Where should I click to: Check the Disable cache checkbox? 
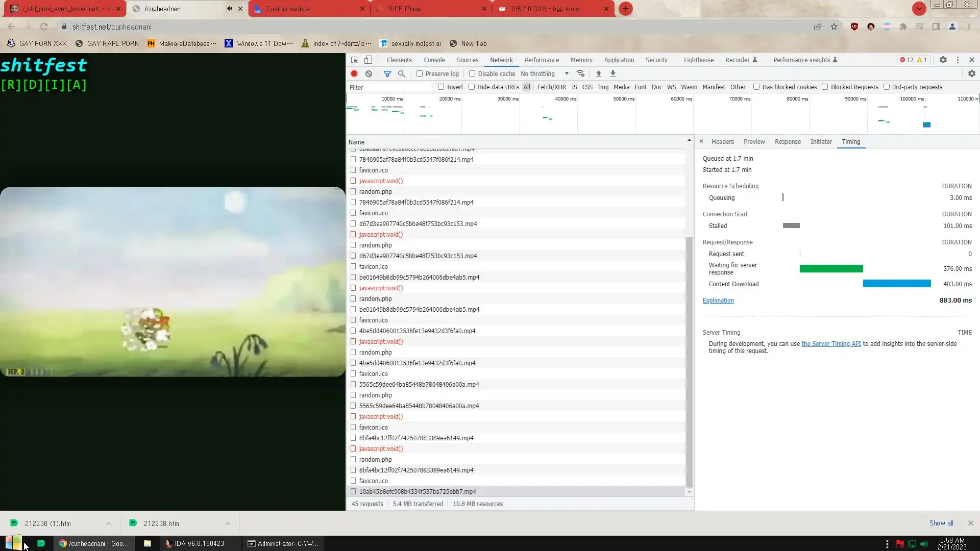coord(472,73)
